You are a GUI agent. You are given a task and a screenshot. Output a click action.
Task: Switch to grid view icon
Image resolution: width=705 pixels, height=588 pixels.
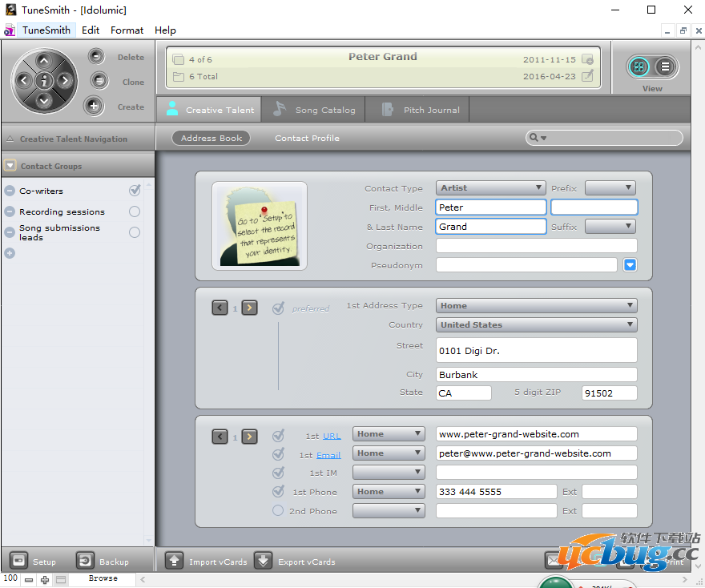tap(639, 66)
